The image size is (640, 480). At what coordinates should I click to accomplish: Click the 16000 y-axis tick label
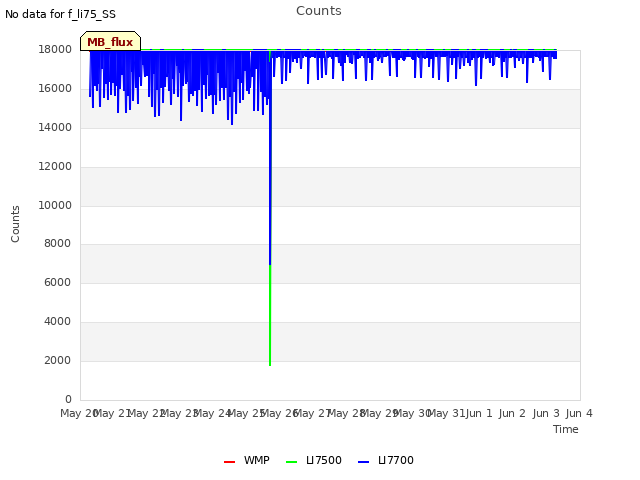point(55,89)
